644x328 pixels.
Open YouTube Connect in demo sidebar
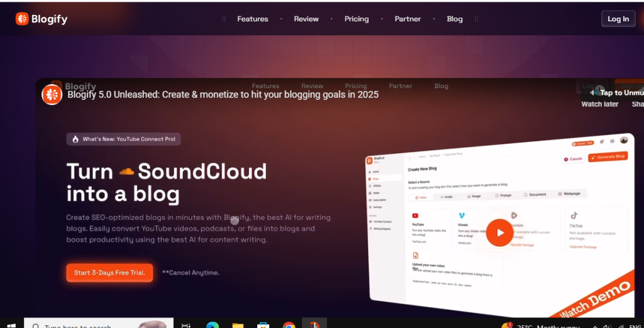(381, 222)
